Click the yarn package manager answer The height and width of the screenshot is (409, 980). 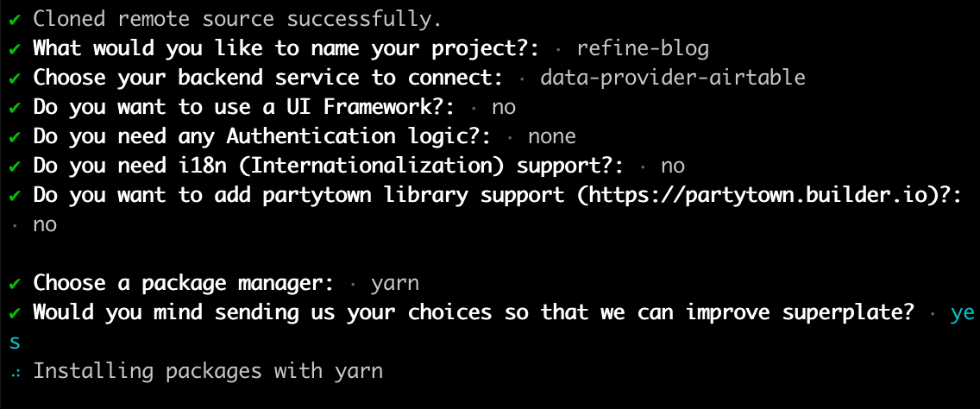[395, 285]
